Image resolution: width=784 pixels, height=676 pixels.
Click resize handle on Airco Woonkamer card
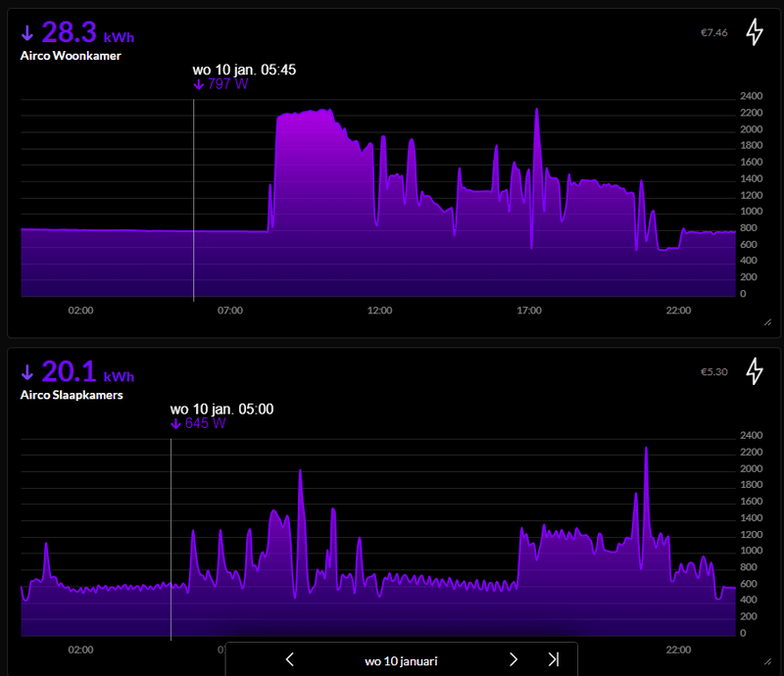tap(768, 322)
